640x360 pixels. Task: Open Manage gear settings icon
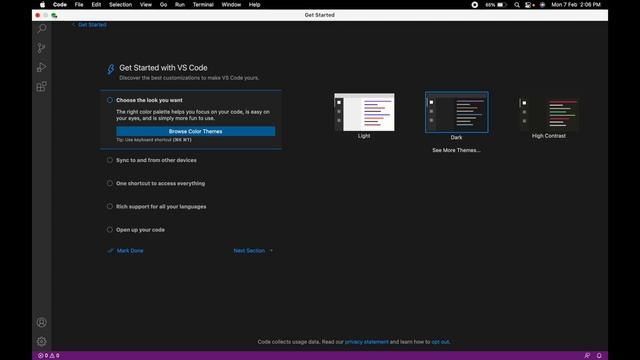point(42,341)
